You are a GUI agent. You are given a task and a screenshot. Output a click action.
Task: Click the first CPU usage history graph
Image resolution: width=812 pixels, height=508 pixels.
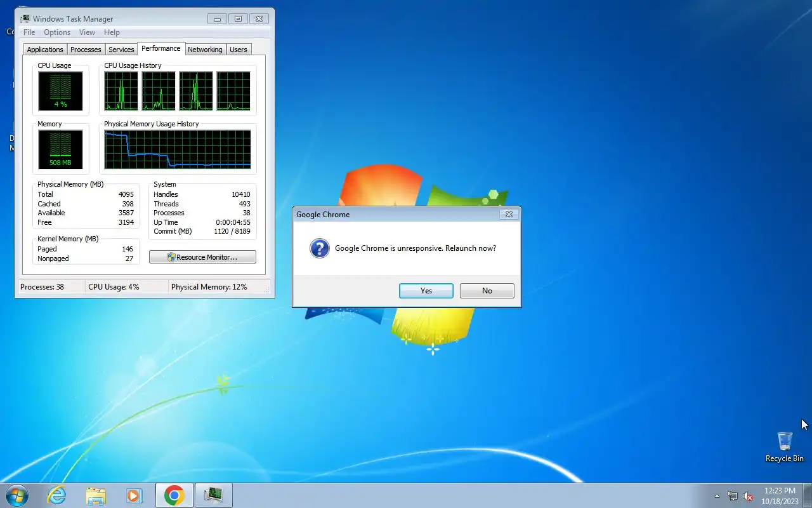click(x=121, y=91)
